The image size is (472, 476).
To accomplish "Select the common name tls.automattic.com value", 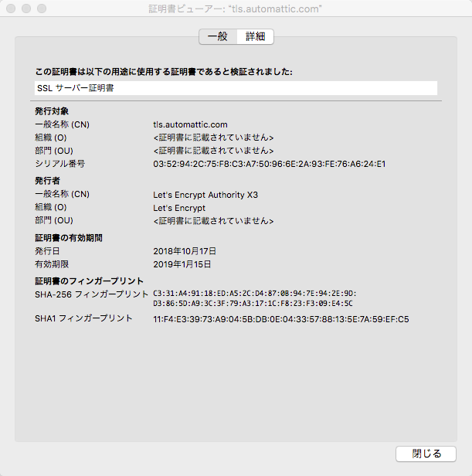I will pyautogui.click(x=190, y=124).
